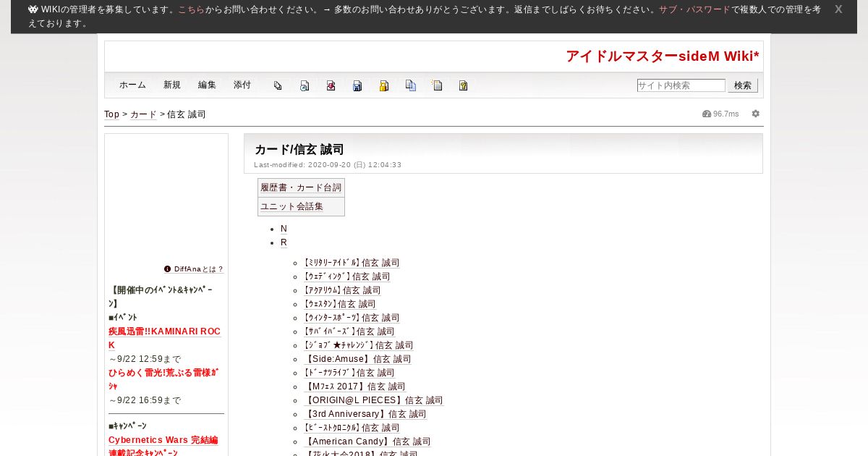The width and height of the screenshot is (868, 456).
Task: Open 【ﾋﾞｰｽﾄｸﾛﾆｸﾙ】信玄 誠司 link
Action: click(351, 428)
